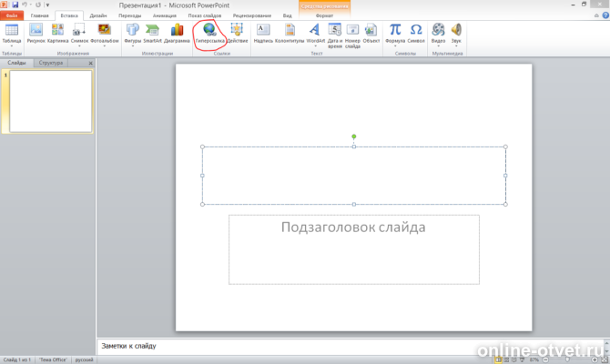
Task: Save the presentation from quick access toolbar
Action: coord(15,5)
